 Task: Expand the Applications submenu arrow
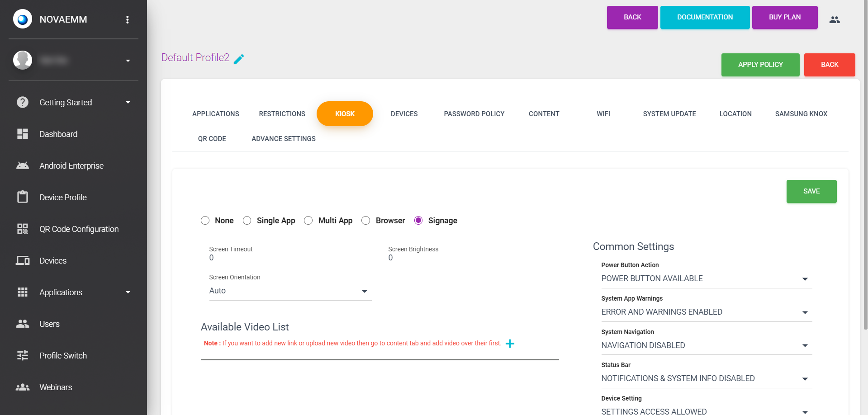tap(128, 292)
